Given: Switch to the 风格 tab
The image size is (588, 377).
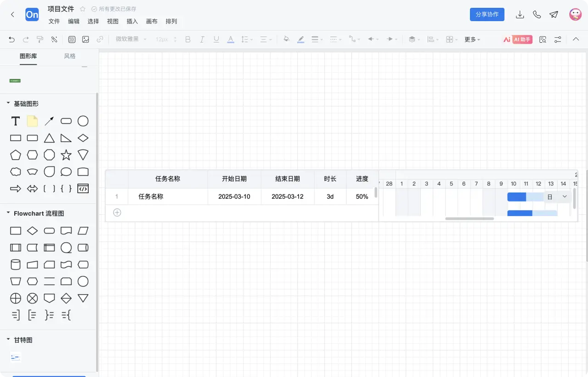Looking at the screenshot, I should coord(69,56).
